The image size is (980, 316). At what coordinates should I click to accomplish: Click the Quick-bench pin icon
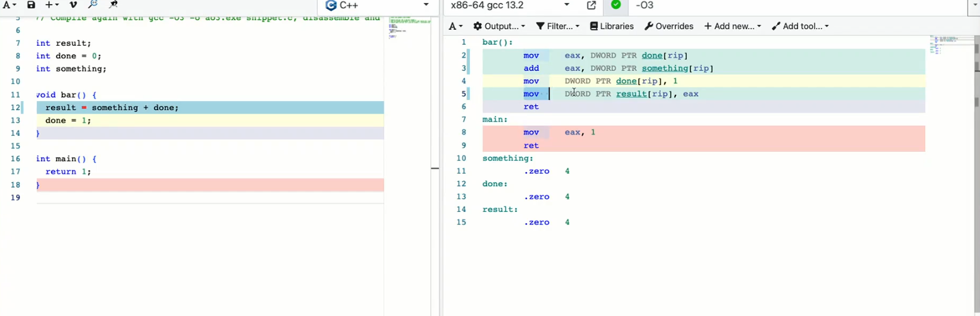pyautogui.click(x=113, y=5)
